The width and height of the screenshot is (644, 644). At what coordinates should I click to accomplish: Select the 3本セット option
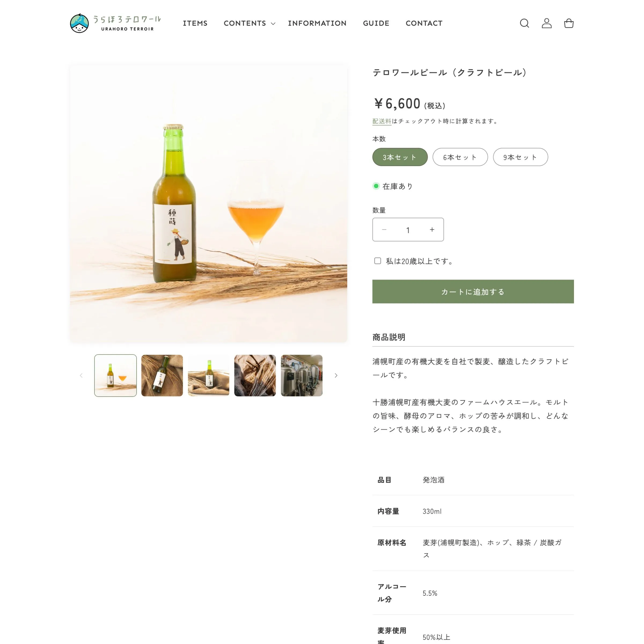(400, 157)
